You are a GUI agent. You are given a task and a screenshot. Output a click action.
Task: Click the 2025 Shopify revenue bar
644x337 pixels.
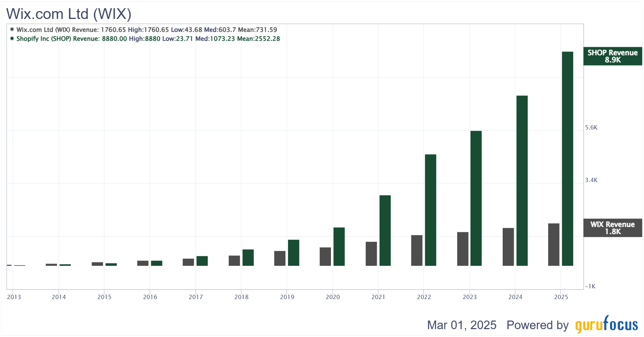coord(567,159)
